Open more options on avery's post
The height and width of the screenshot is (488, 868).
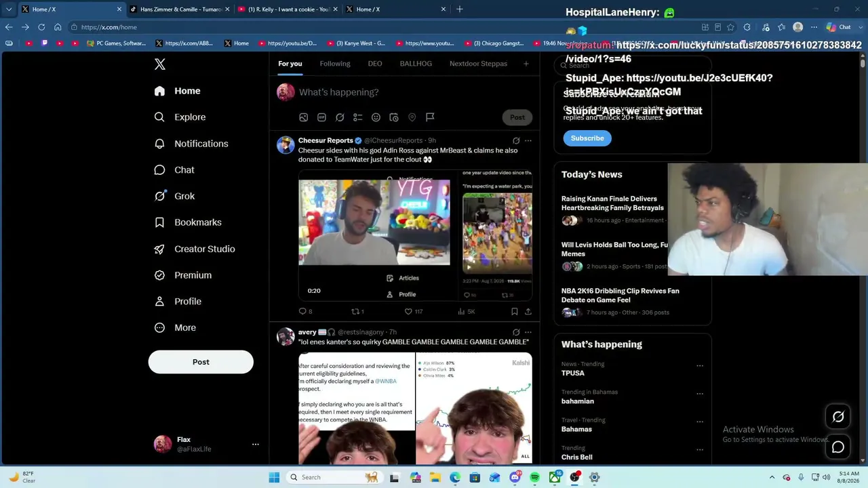point(528,332)
